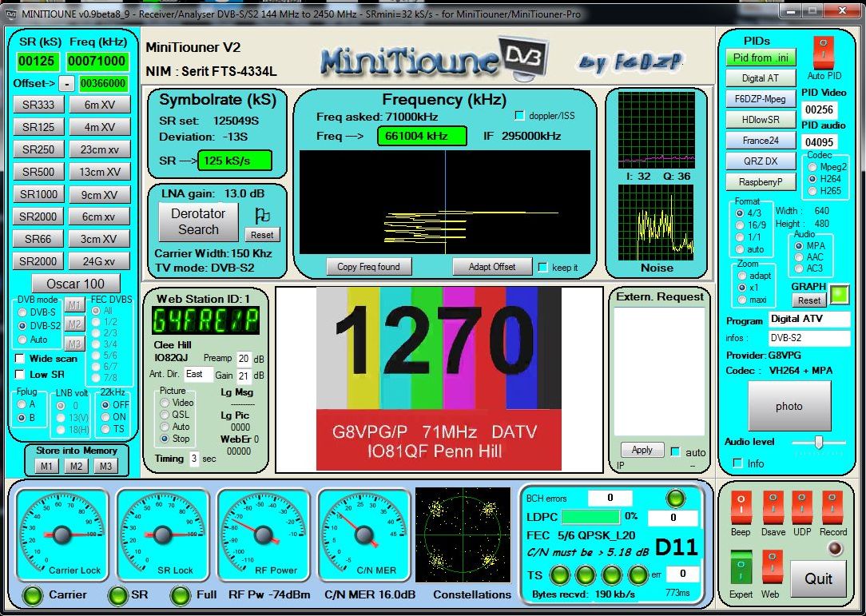Click the minus sign Offset button
Image resolution: width=866 pixels, height=616 pixels.
(x=66, y=83)
